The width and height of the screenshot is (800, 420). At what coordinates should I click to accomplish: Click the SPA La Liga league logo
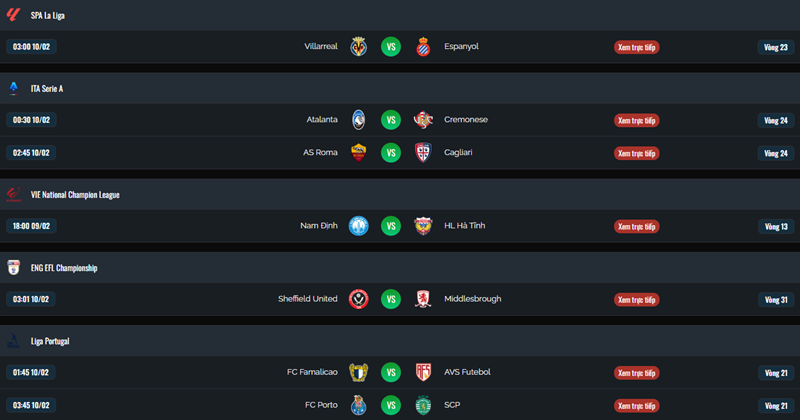pos(13,15)
